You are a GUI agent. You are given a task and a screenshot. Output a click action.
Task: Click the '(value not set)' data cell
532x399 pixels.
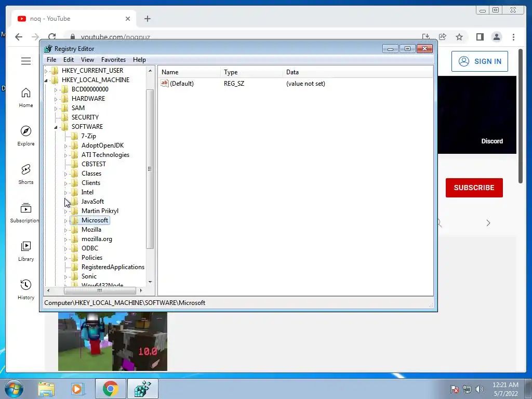[x=305, y=84]
